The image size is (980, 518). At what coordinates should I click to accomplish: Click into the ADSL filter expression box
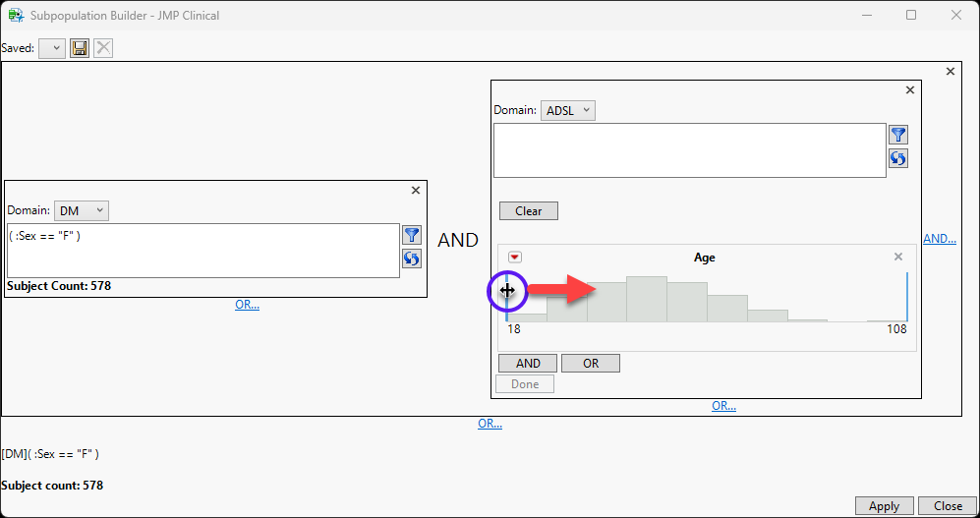pos(689,150)
